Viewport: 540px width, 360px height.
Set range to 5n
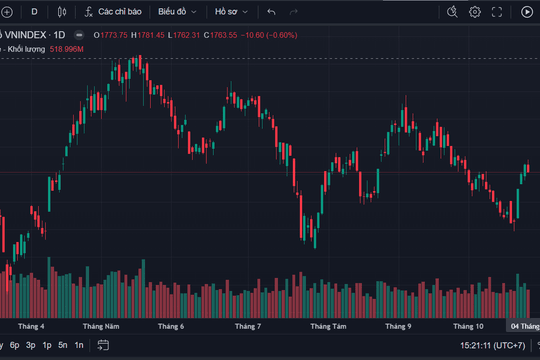pos(63,345)
